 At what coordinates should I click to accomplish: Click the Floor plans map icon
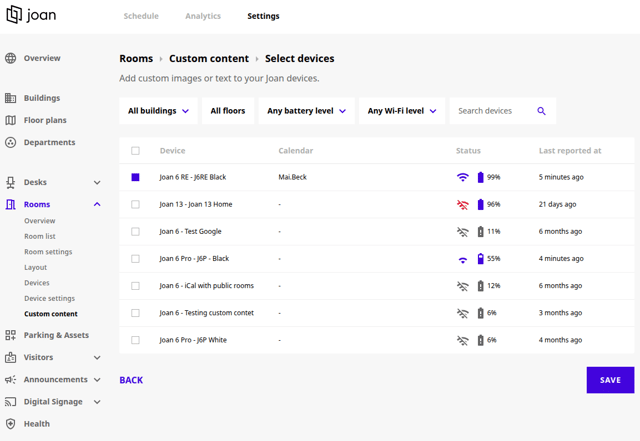coord(11,120)
